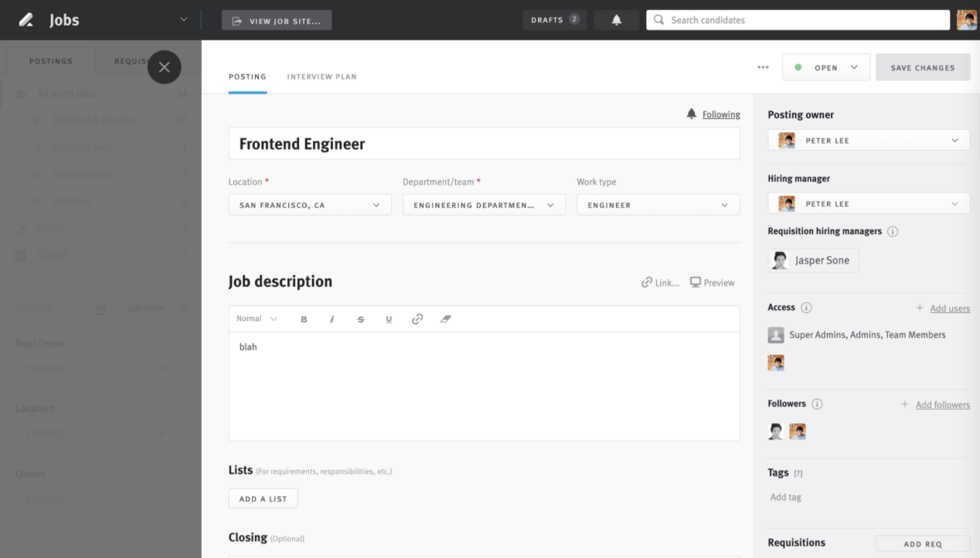Open the Hiring manager dropdown
The height and width of the screenshot is (558, 980).
(x=869, y=204)
